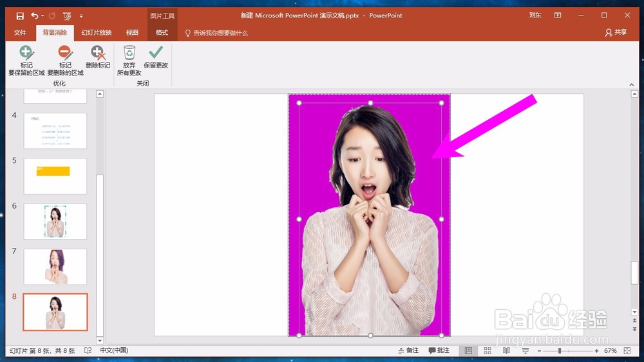The width and height of the screenshot is (644, 362).
Task: Click zoom out minus button
Action: [539, 351]
